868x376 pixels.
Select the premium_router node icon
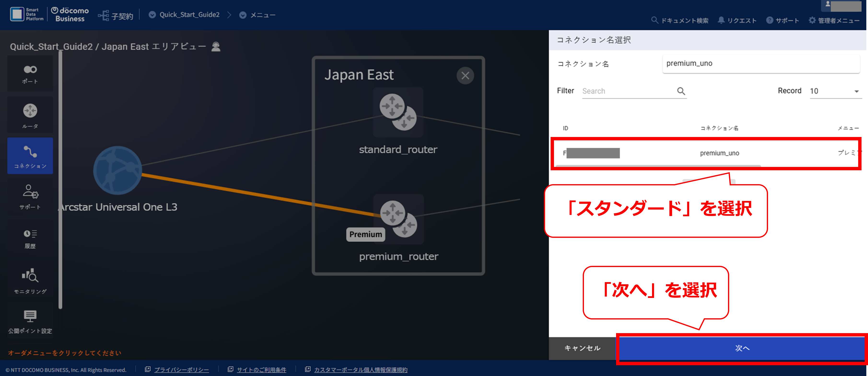[x=399, y=219]
